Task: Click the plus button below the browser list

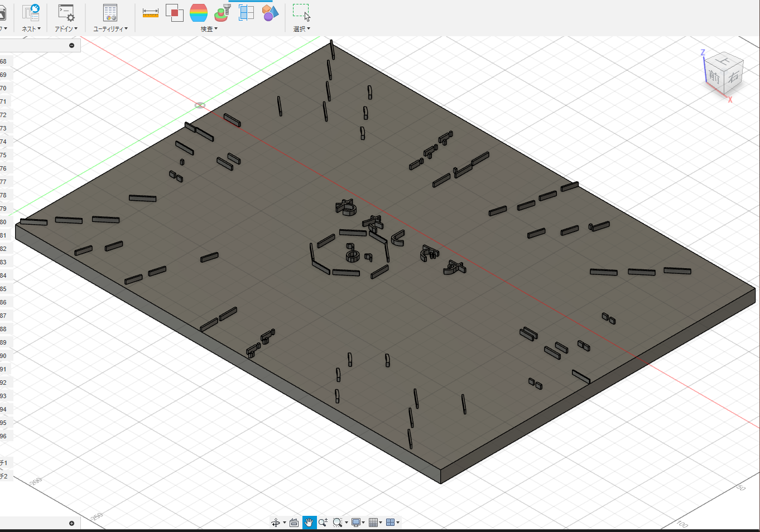Action: [x=71, y=523]
